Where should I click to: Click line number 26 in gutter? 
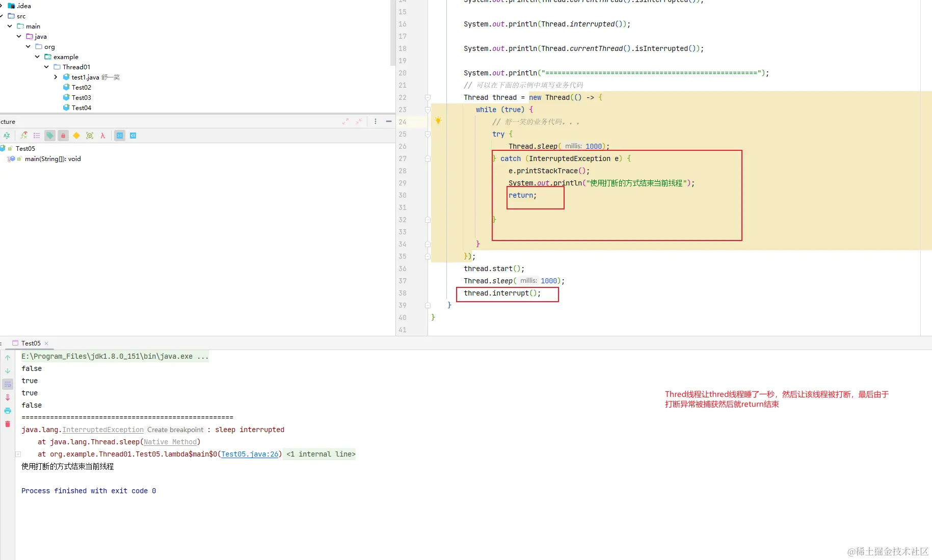click(403, 146)
